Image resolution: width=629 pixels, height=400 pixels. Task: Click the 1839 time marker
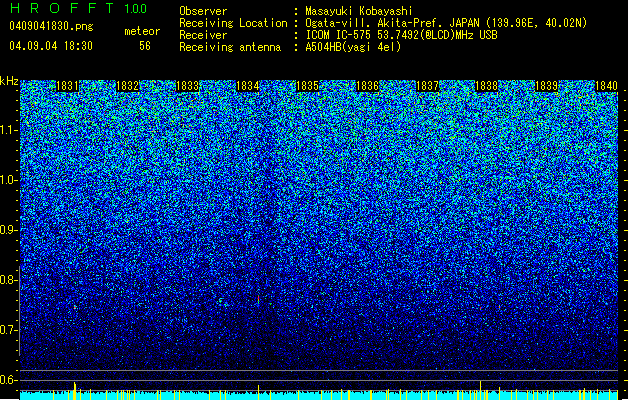[x=547, y=86]
